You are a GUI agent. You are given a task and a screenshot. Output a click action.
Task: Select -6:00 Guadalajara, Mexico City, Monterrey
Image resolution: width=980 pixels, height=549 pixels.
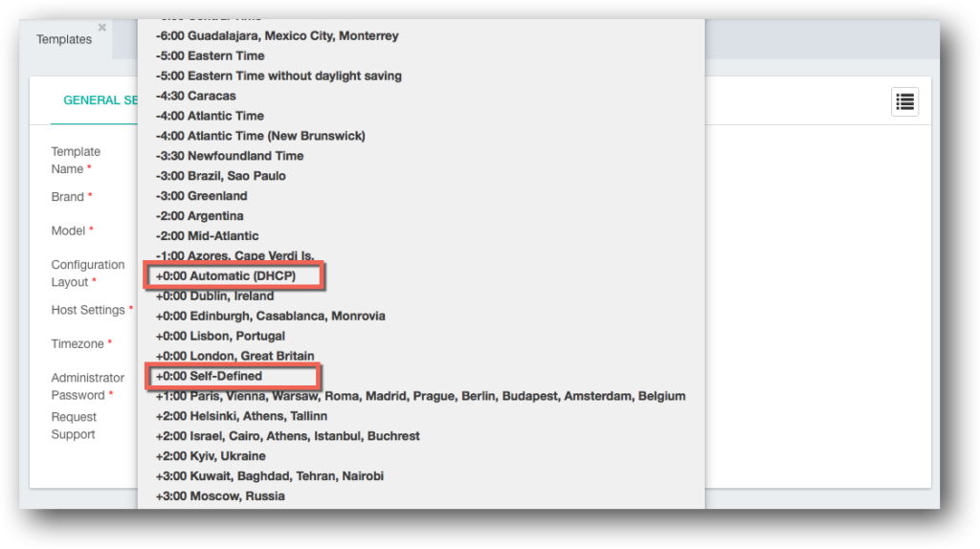point(277,35)
